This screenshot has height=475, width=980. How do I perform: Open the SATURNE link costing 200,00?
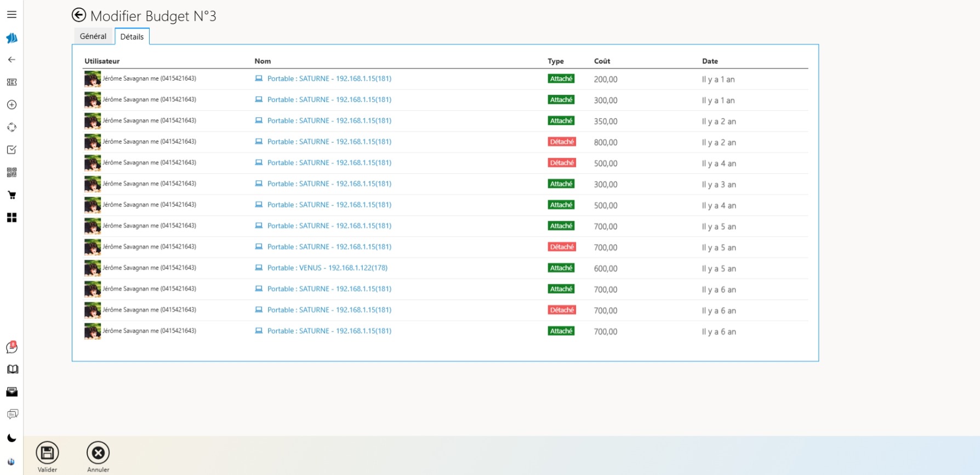[x=329, y=79]
